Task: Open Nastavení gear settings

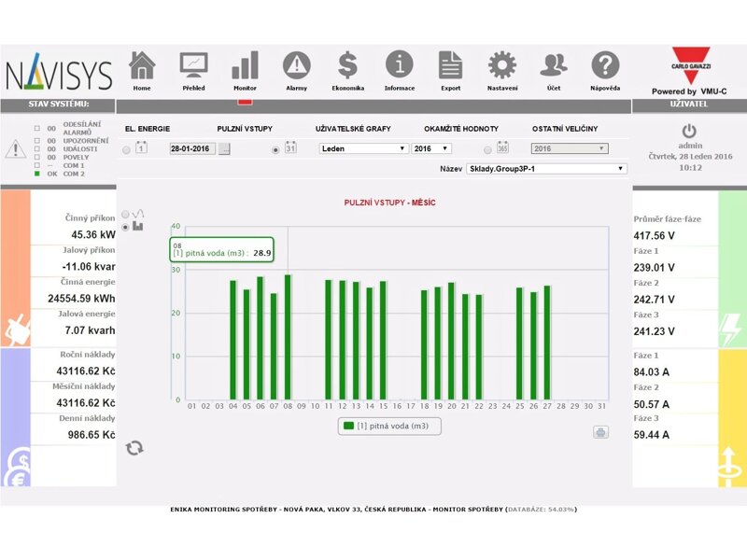Action: pyautogui.click(x=502, y=67)
